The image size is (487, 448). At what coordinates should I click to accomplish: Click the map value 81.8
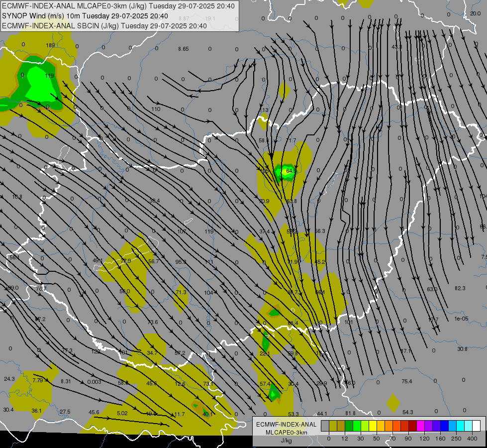(350, 413)
